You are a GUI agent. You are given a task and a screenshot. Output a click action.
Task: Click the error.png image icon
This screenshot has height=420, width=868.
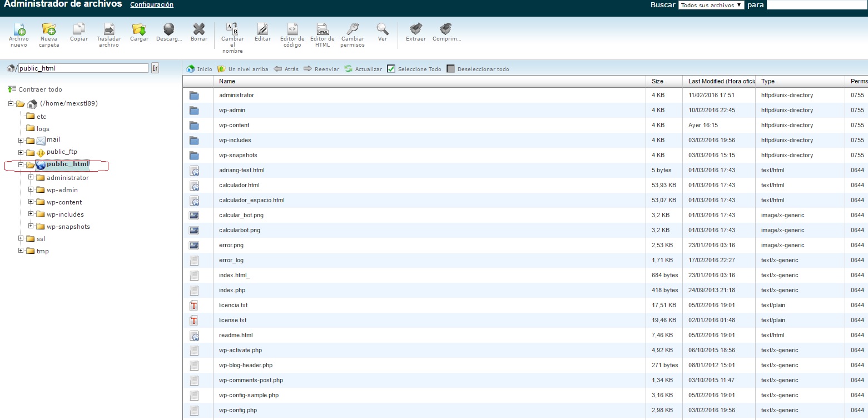click(x=194, y=245)
